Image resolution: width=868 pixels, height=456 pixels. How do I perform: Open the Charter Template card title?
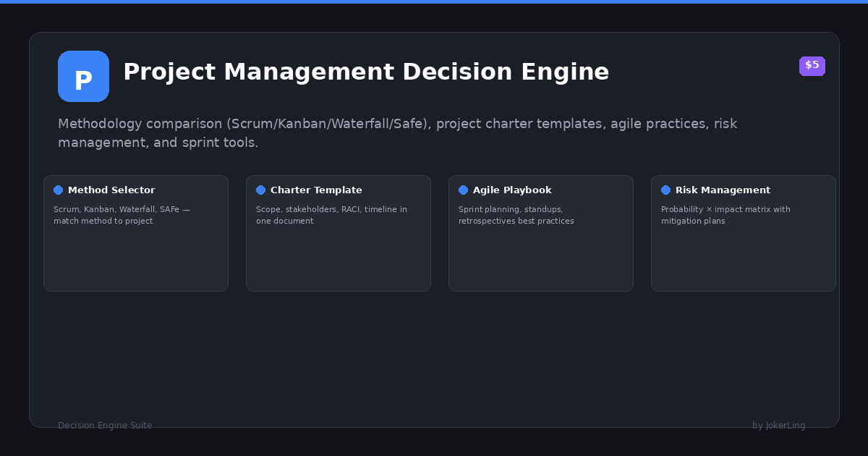(x=316, y=190)
